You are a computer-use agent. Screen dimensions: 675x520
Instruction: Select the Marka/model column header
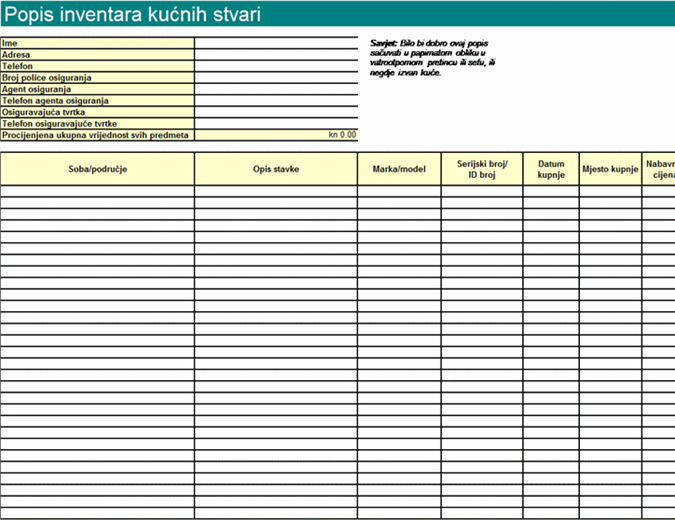[400, 169]
